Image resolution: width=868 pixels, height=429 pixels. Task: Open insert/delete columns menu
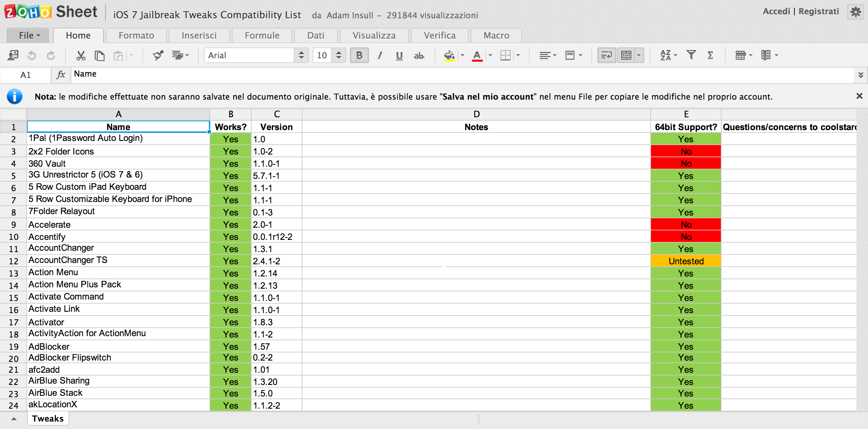click(x=769, y=55)
